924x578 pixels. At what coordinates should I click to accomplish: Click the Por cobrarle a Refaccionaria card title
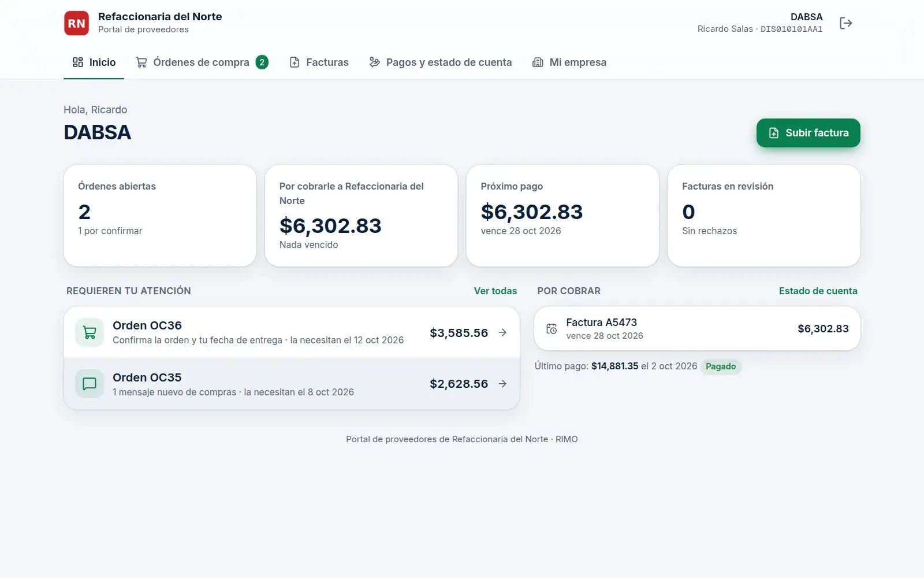(352, 193)
